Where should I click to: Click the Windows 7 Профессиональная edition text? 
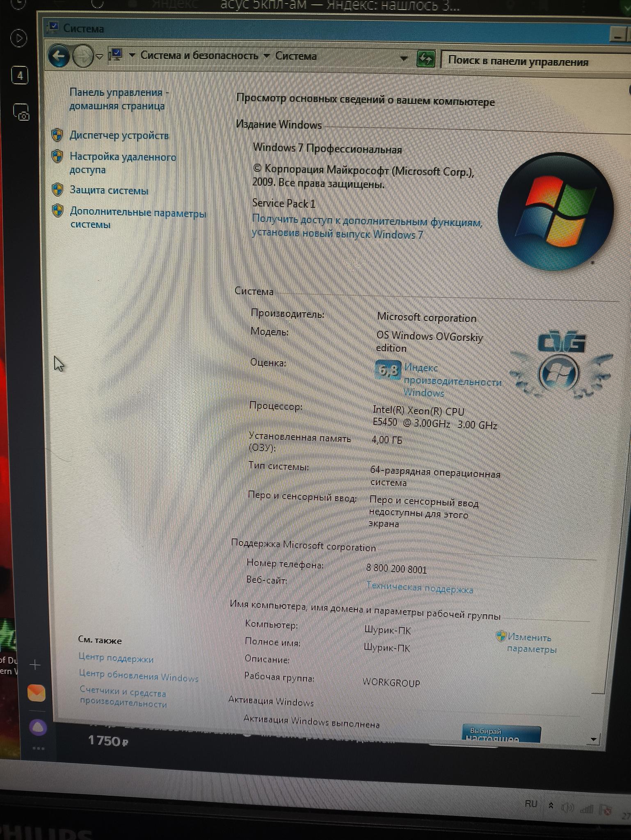[327, 148]
